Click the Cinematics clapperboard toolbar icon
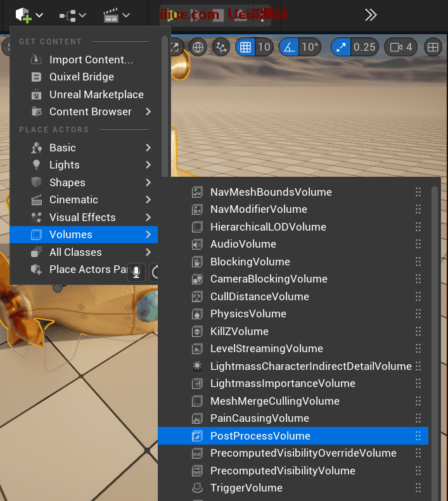This screenshot has height=501, width=448. tap(112, 14)
